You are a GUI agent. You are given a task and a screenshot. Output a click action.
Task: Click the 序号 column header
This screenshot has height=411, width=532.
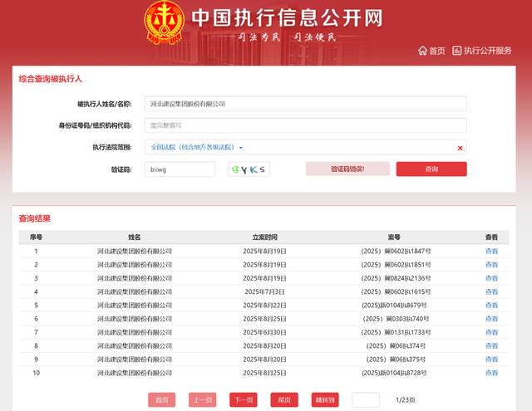click(36, 237)
